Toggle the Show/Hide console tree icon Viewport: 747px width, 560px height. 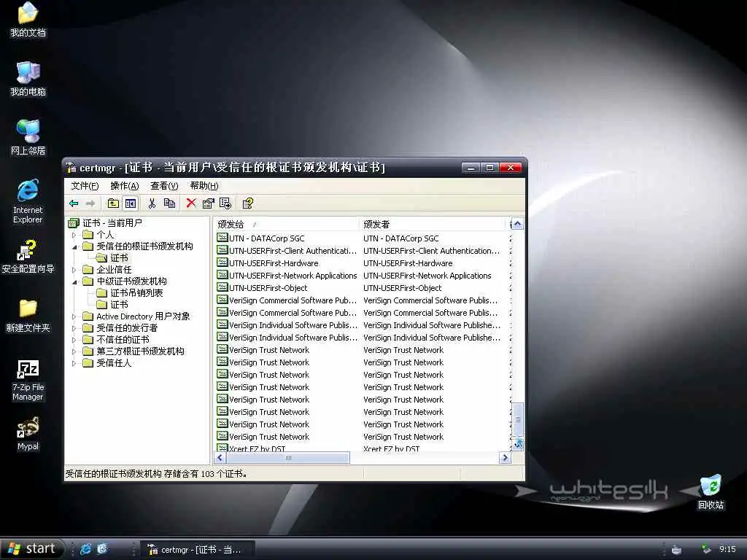[130, 204]
